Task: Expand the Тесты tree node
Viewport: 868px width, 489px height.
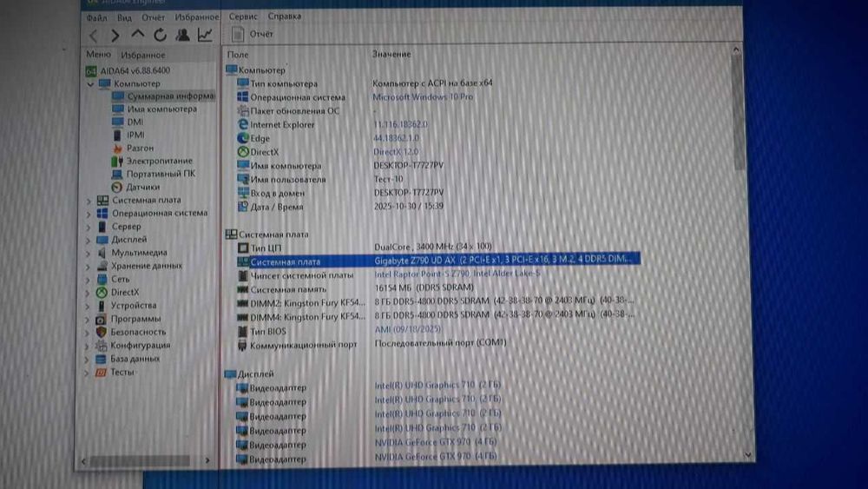Action: click(x=86, y=373)
